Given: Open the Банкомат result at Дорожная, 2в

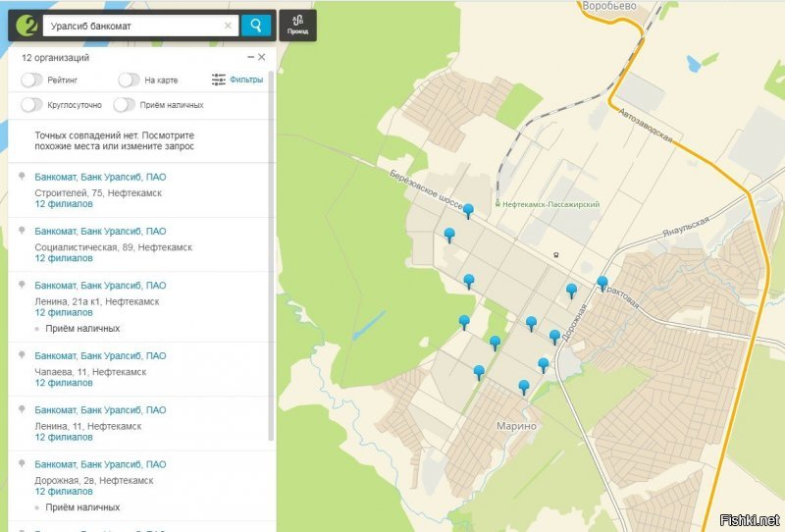Looking at the screenshot, I should (x=100, y=464).
